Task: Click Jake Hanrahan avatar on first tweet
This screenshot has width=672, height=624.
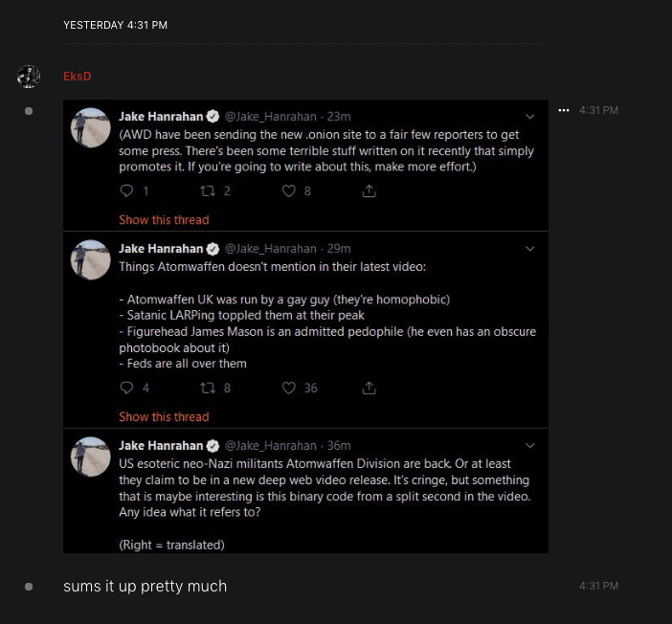Action: pyautogui.click(x=91, y=127)
